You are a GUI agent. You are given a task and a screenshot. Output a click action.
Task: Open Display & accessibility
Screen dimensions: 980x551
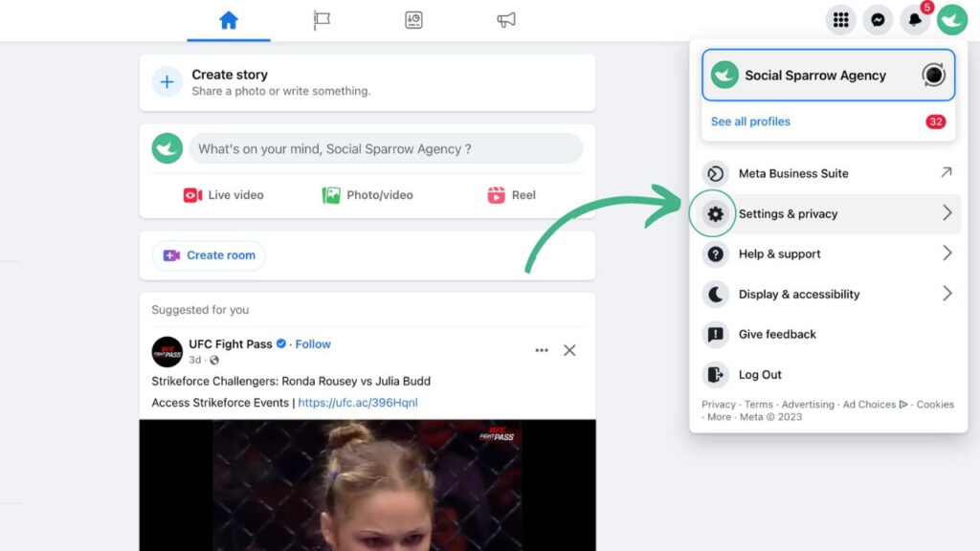pyautogui.click(x=828, y=295)
